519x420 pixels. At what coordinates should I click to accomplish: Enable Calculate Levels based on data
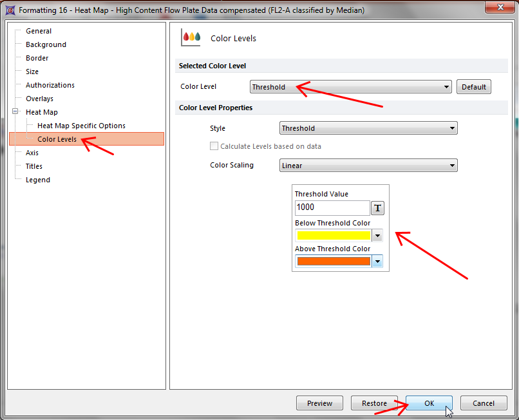point(214,146)
